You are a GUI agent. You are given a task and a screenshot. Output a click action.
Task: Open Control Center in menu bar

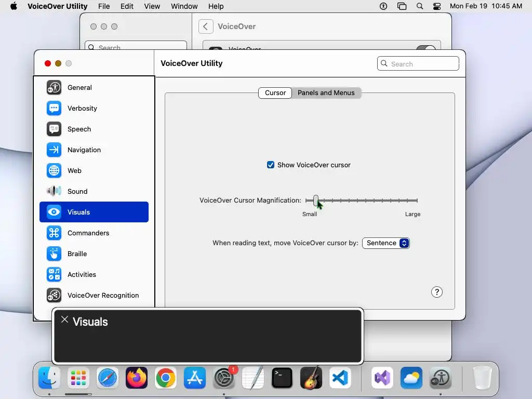(437, 6)
